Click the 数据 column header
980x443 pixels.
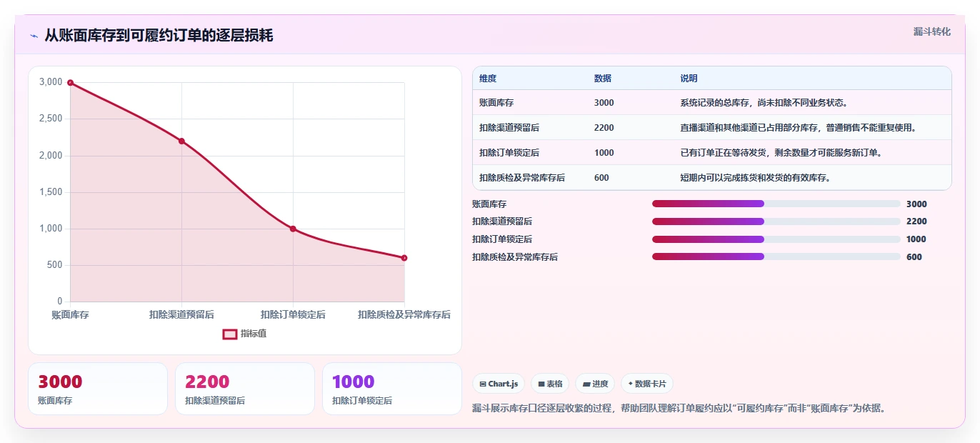pyautogui.click(x=603, y=79)
